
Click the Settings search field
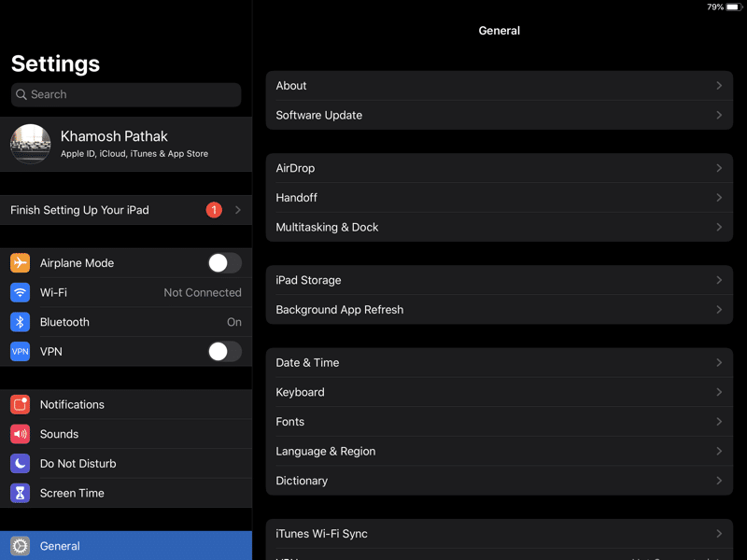126,94
